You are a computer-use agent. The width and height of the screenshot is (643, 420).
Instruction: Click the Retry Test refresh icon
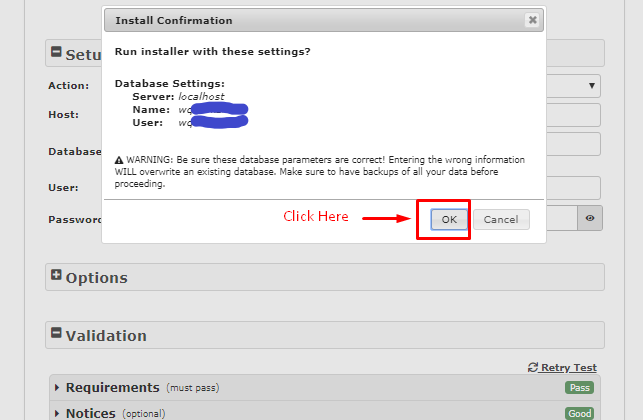click(533, 368)
